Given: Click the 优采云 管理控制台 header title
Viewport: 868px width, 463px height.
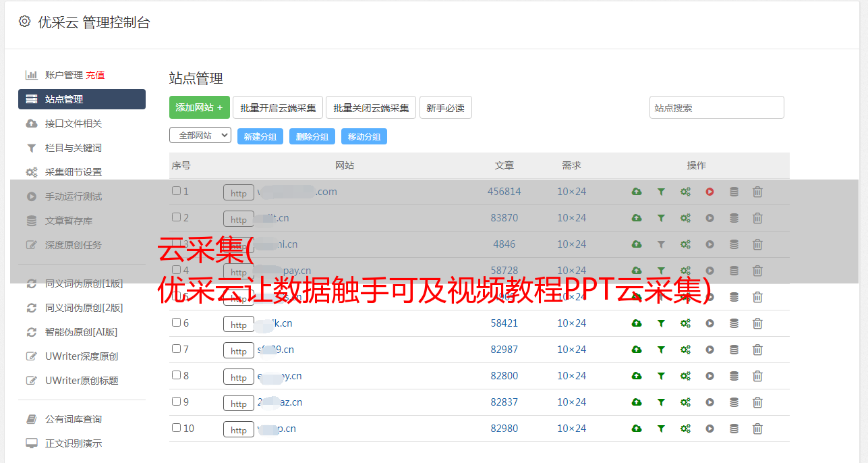Looking at the screenshot, I should [x=94, y=22].
